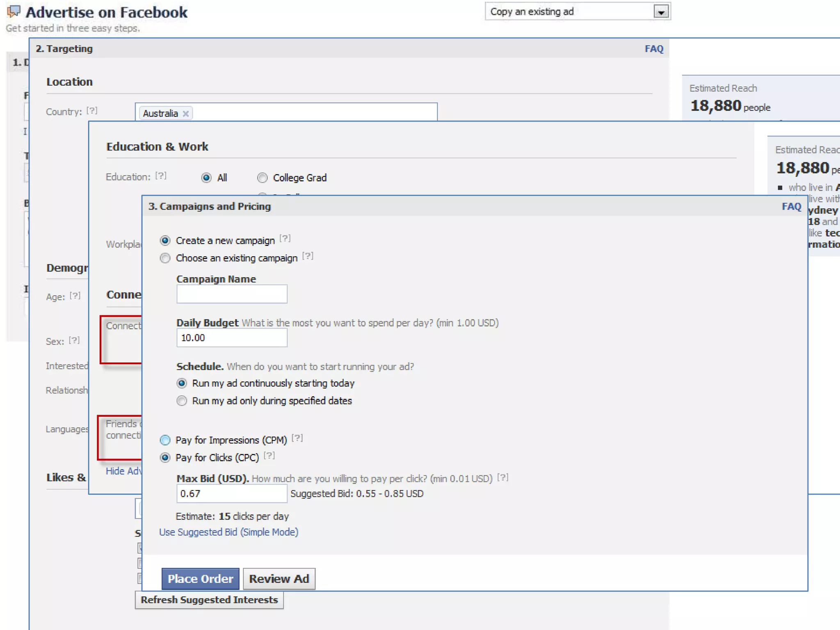Choose Run my ad only during specified dates
840x630 pixels.
tap(182, 401)
